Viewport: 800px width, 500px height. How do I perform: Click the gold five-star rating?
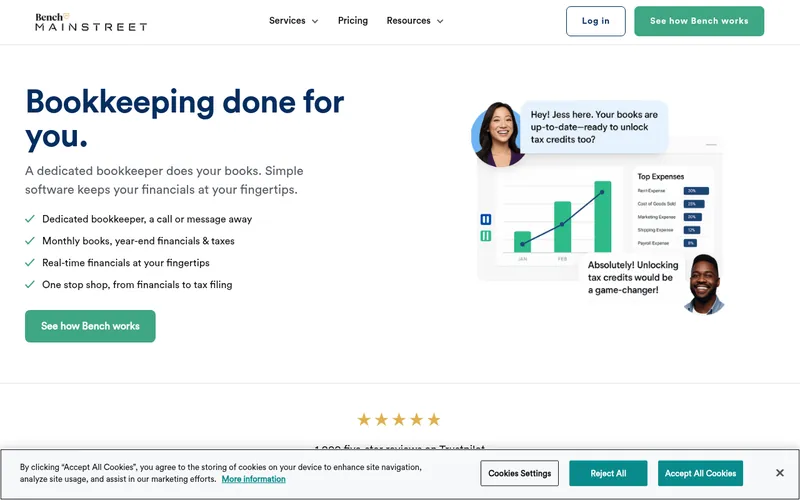(x=398, y=419)
